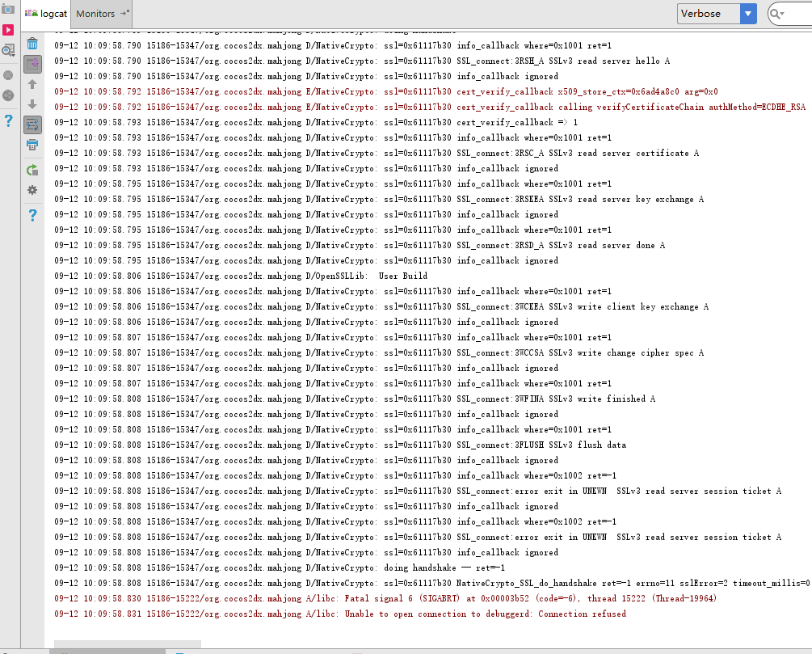Open logcat help question mark below gear
The image size is (812, 654).
pyautogui.click(x=32, y=215)
